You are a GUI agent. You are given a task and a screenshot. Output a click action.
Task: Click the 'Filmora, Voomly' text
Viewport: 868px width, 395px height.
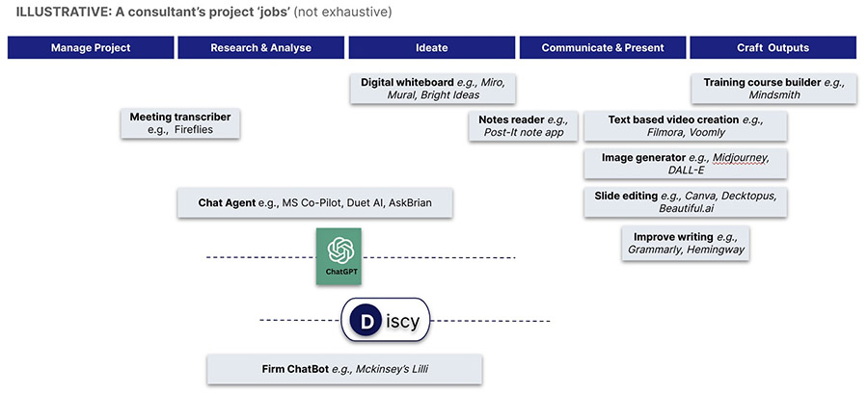[x=686, y=132]
